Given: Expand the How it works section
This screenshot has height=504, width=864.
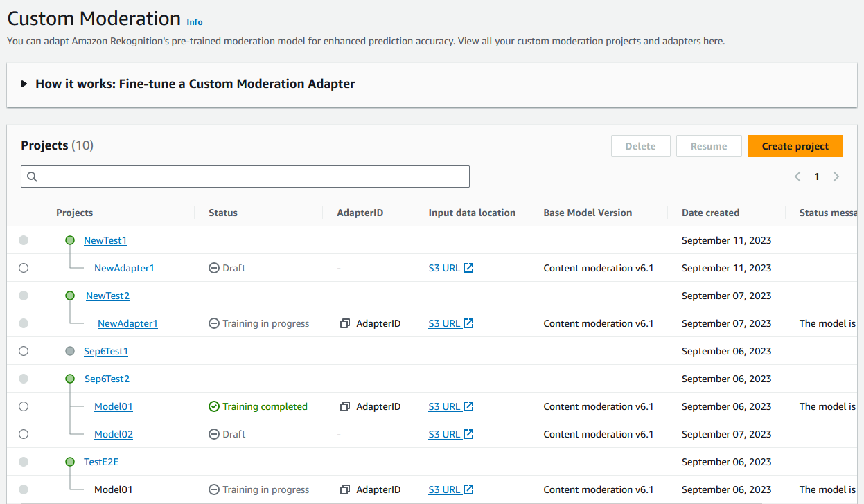Looking at the screenshot, I should click(25, 83).
